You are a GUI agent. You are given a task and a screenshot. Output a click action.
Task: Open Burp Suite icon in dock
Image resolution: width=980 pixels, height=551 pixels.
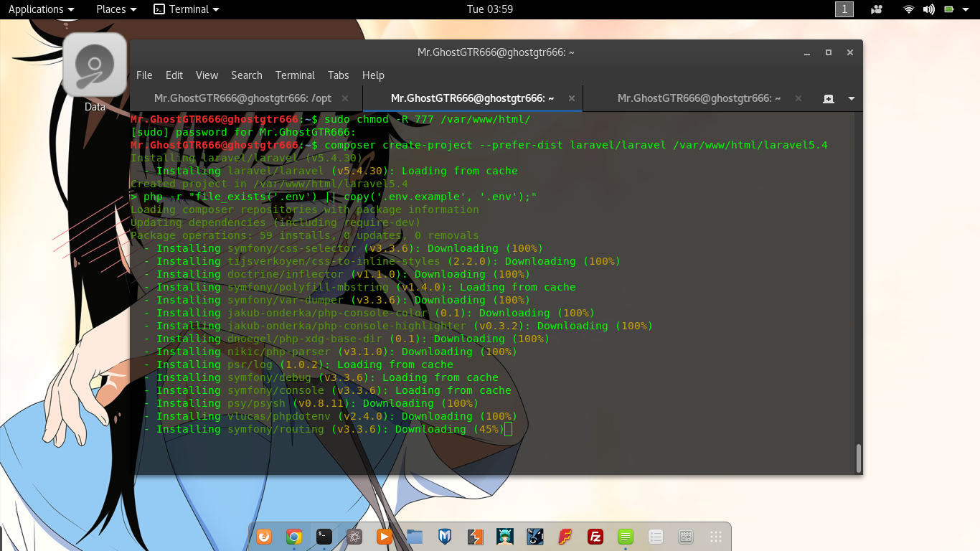click(x=475, y=536)
